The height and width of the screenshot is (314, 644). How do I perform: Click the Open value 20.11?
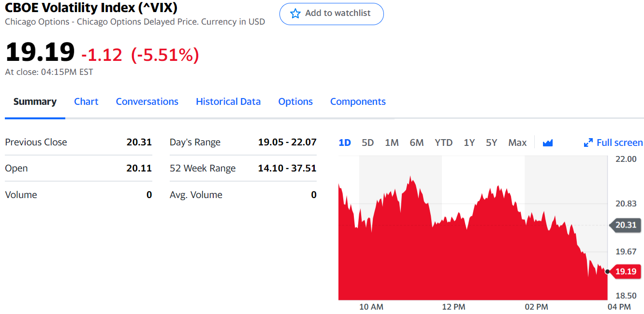tap(139, 168)
